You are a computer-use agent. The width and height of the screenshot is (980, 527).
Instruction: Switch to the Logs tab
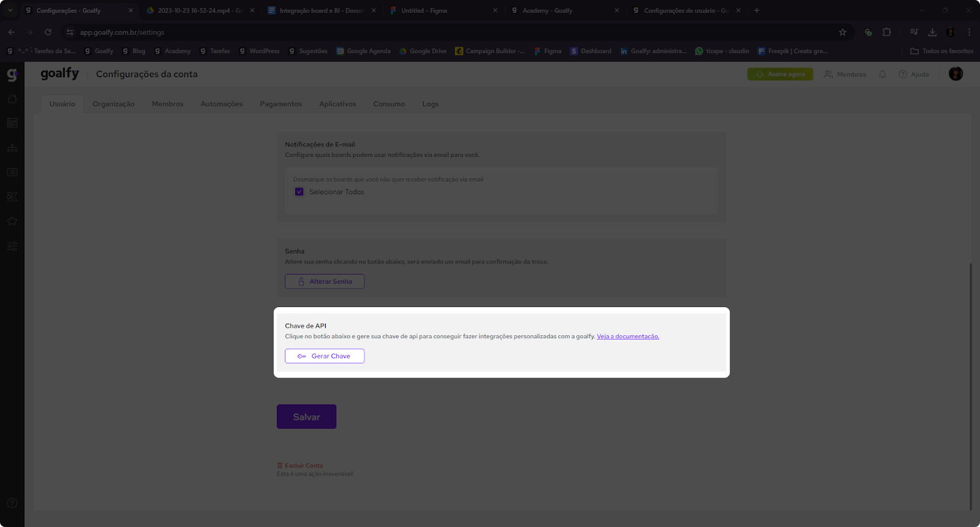pos(431,104)
